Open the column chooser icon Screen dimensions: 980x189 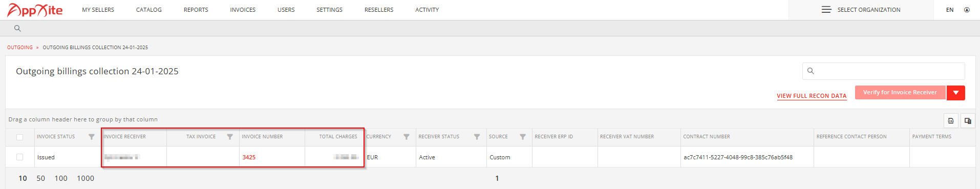pos(968,120)
